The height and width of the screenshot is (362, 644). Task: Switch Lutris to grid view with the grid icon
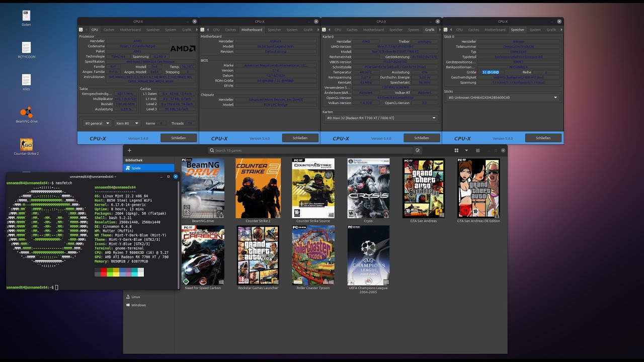[457, 150]
